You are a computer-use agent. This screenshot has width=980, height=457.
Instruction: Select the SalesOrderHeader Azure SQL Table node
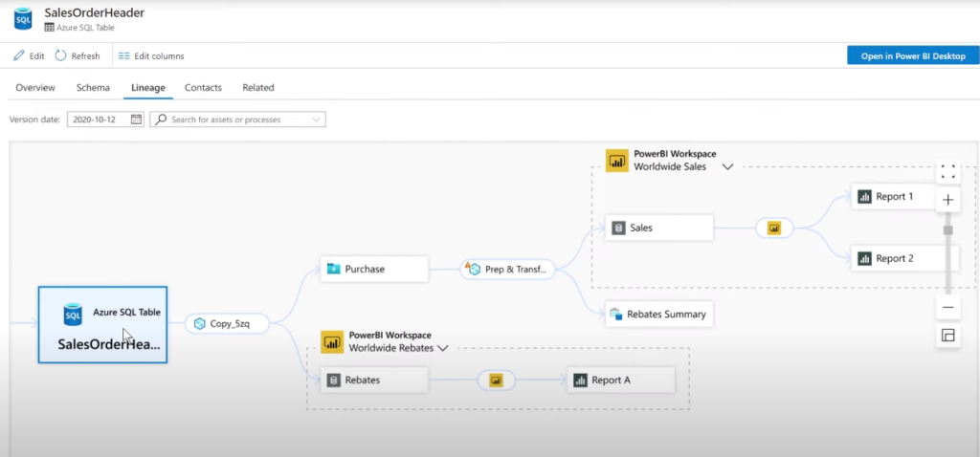click(102, 325)
